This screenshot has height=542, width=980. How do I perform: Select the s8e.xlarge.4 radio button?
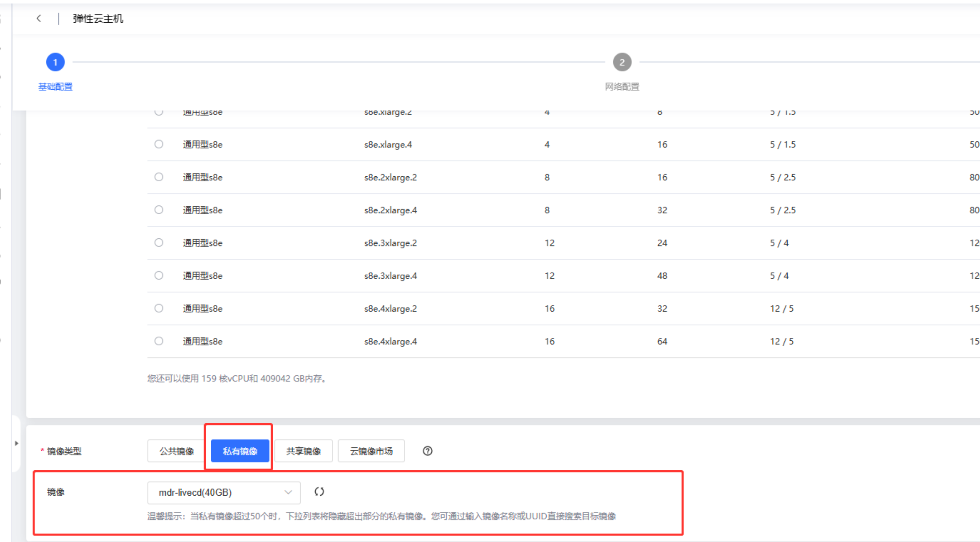(159, 144)
